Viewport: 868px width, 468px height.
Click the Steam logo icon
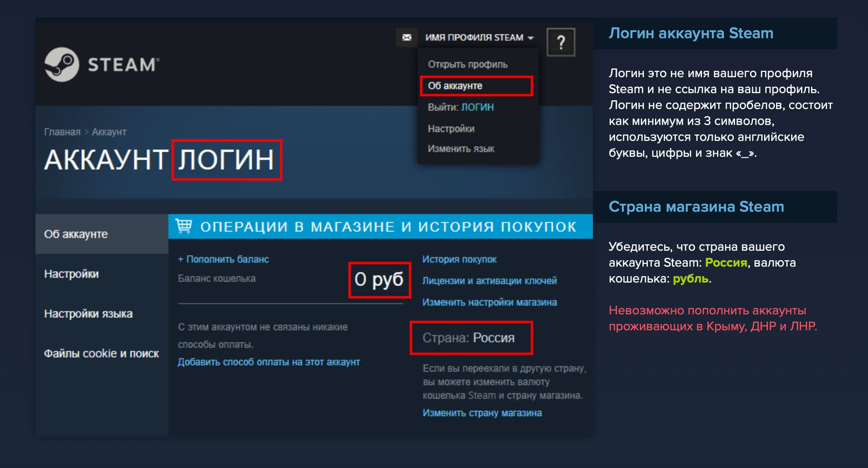(x=62, y=64)
